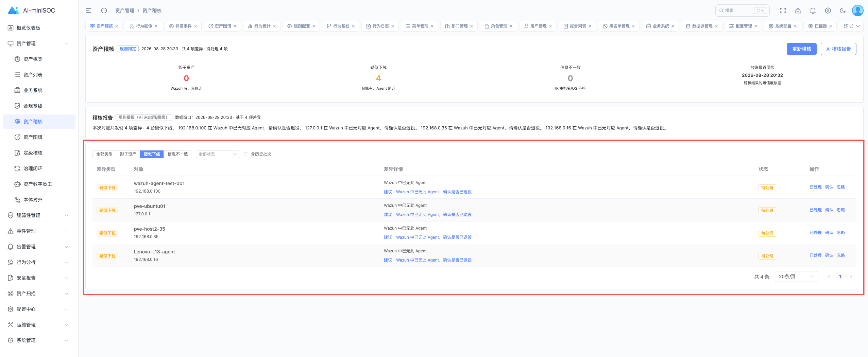Collapse the 资产管理 sidebar group

click(x=39, y=43)
